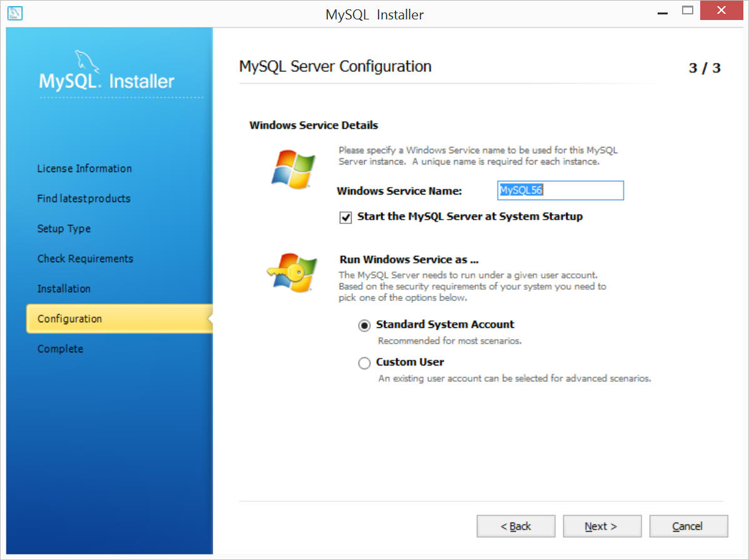Select the Installation step in sidebar
This screenshot has height=560, width=749.
tap(64, 288)
